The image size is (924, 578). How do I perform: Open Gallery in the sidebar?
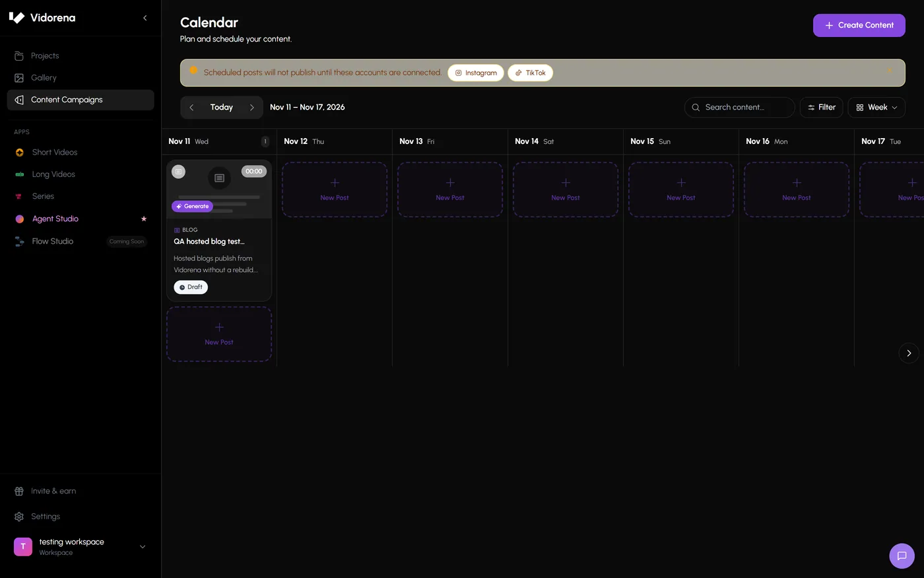81,77
